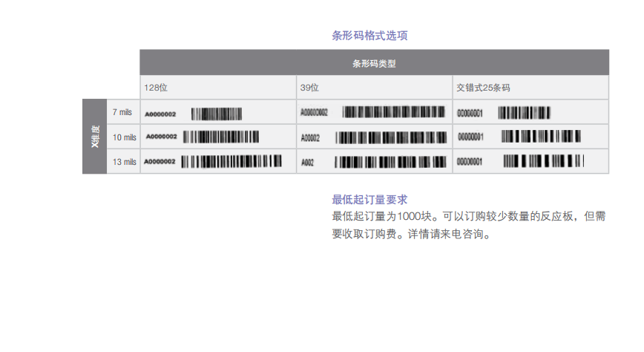
Task: Click the 交错式25 barcode in the 7 mils row
Action: [x=524, y=113]
